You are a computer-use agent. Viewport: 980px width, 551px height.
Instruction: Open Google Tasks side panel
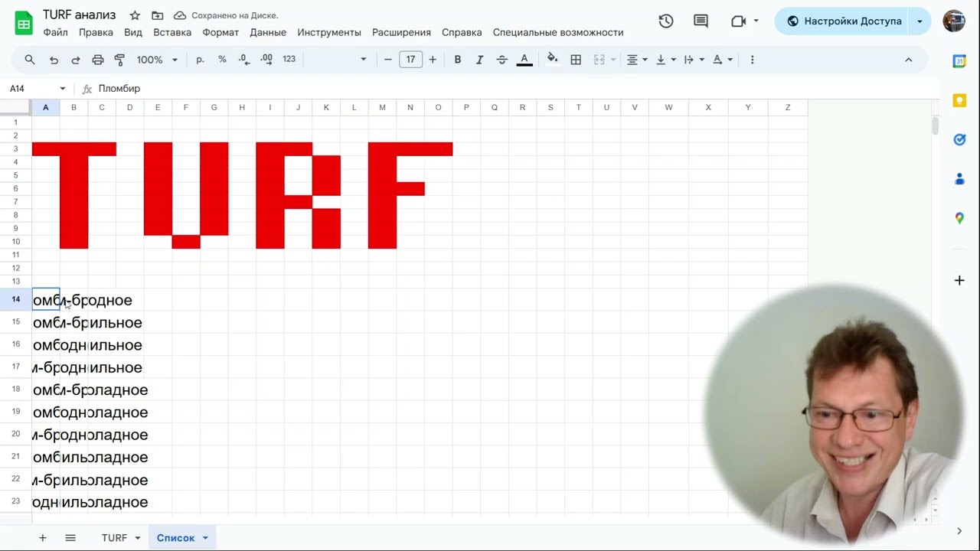coord(959,139)
